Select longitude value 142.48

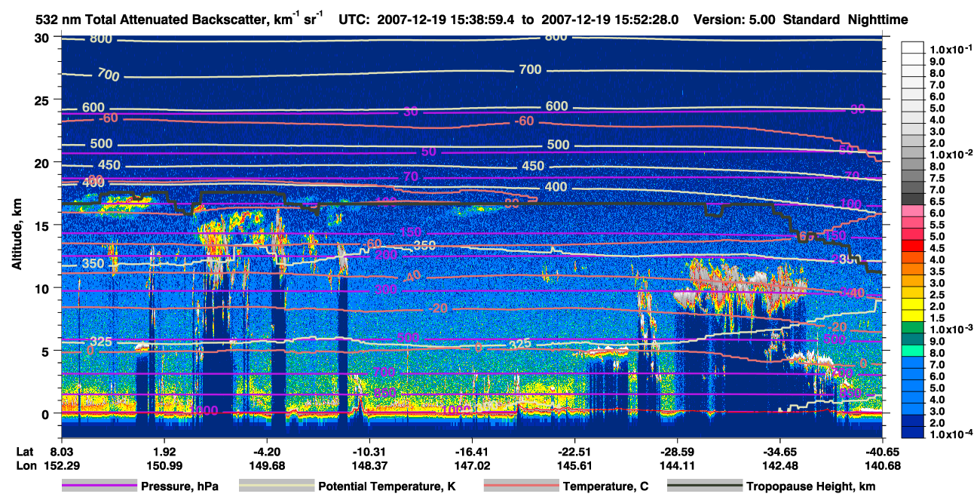tap(779, 465)
